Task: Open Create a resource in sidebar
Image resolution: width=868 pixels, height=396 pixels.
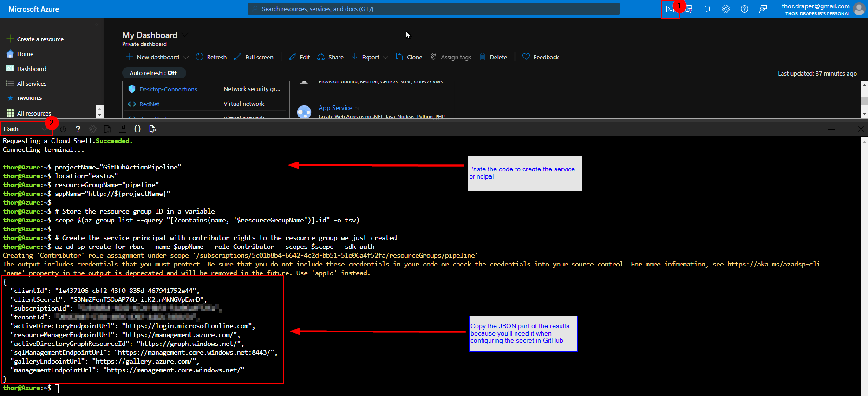Action: tap(40, 39)
